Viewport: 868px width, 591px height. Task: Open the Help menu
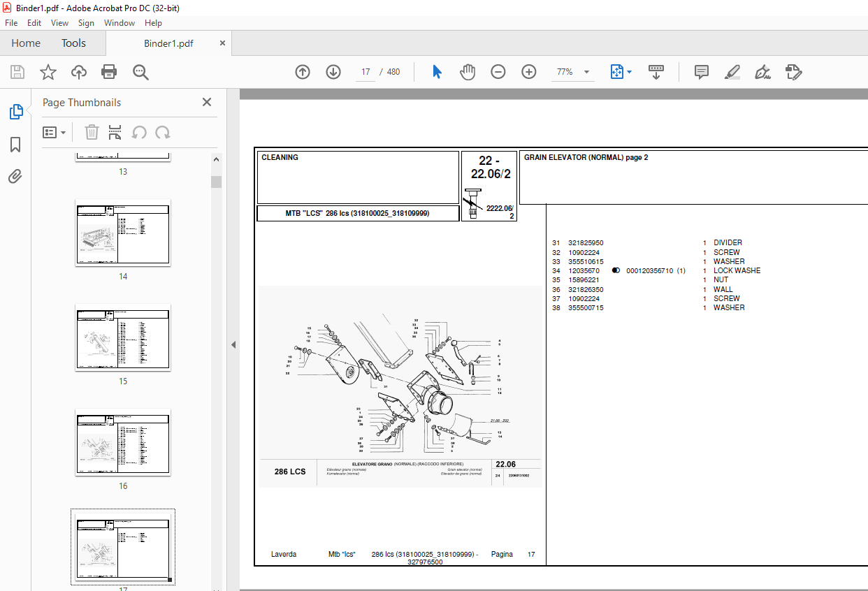click(153, 23)
